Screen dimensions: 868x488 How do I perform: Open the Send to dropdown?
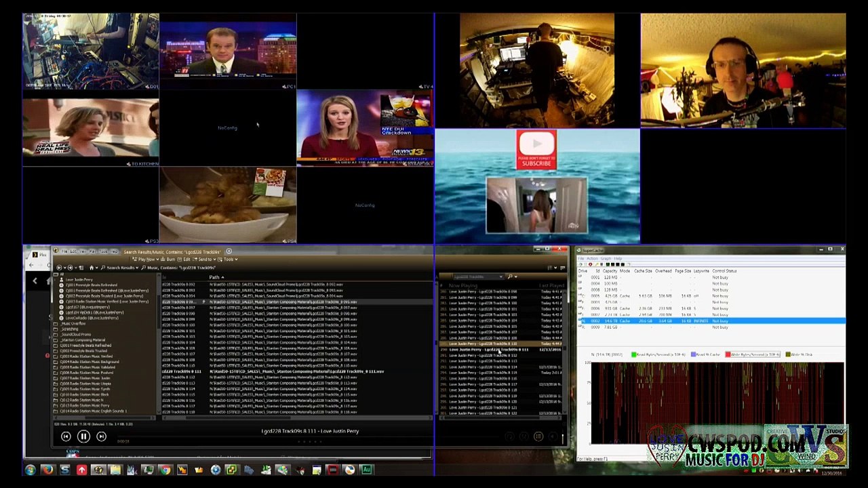(203, 260)
